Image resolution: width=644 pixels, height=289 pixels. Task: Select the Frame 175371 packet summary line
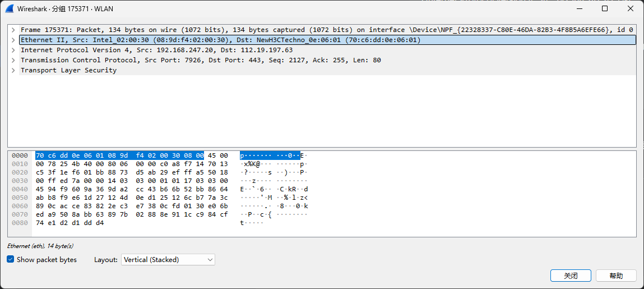[x=327, y=30]
